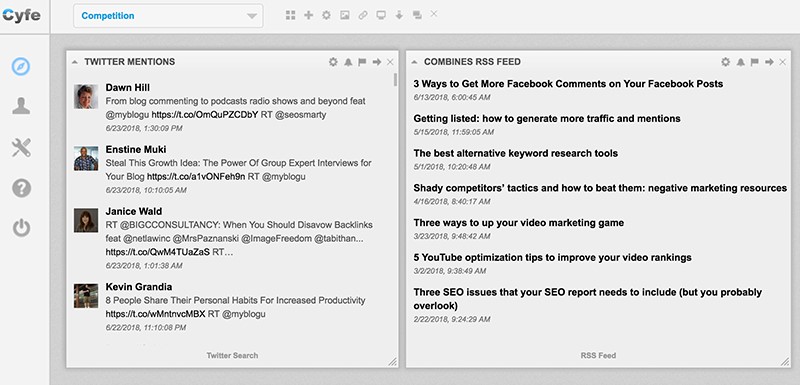Open the Competition dashboard dropdown
The height and width of the screenshot is (385, 800).
[168, 16]
